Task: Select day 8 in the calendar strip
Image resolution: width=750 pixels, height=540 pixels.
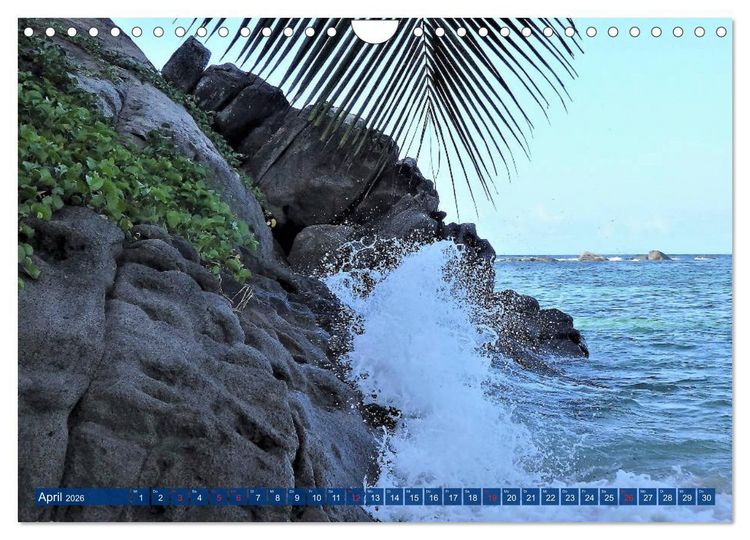Action: (277, 497)
